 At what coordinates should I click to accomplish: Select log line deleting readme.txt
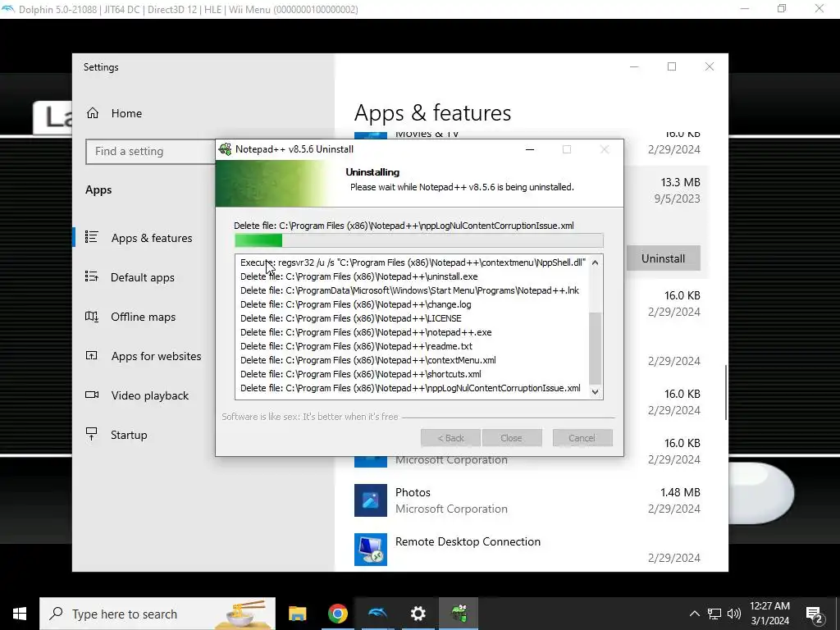coord(356,346)
